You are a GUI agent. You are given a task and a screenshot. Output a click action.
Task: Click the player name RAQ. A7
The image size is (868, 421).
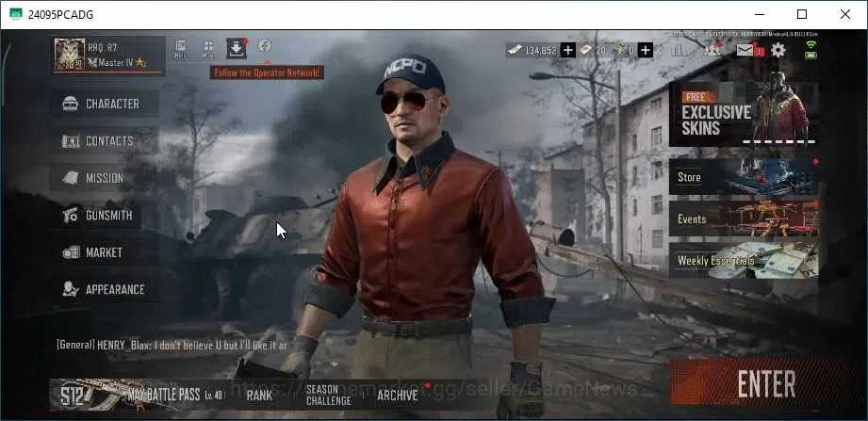[x=103, y=48]
